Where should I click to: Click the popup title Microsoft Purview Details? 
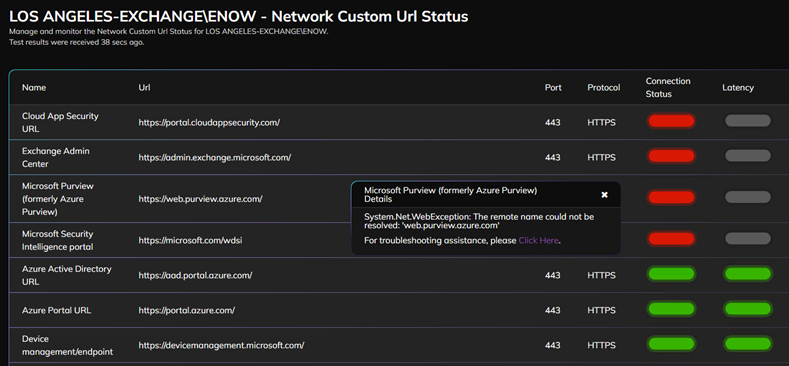coord(451,195)
